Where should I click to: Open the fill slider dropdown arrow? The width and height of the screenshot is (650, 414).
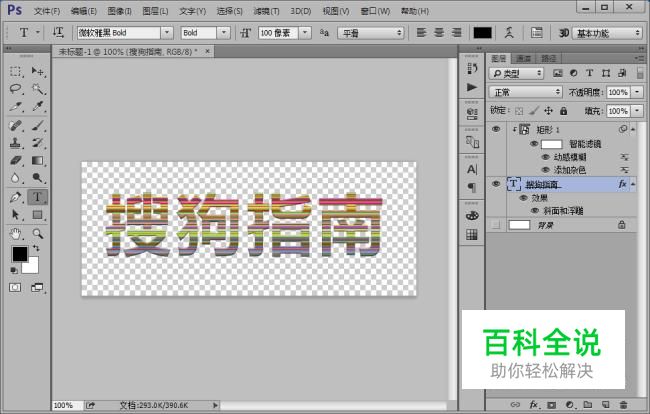(638, 111)
